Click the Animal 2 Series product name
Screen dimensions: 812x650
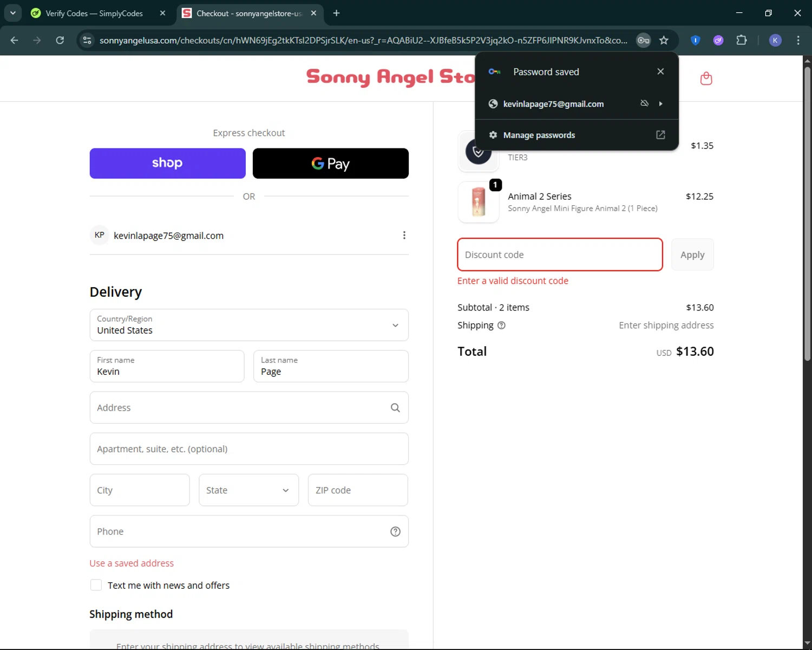click(540, 196)
